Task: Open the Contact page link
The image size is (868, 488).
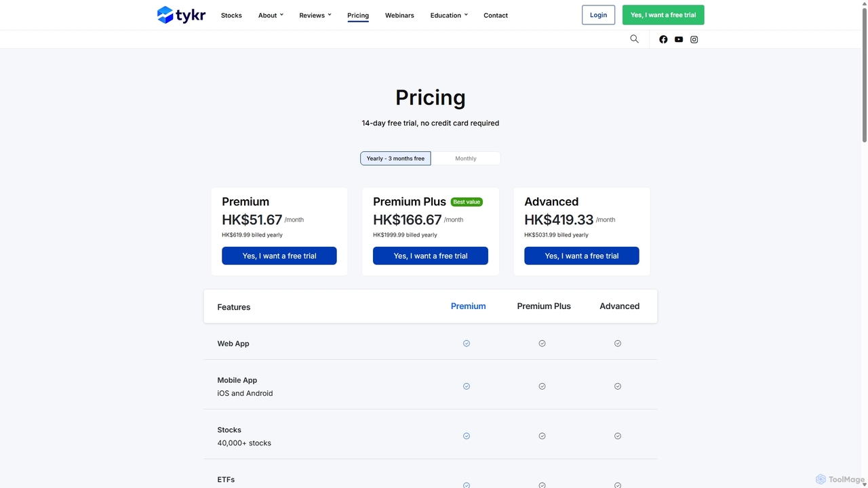Action: coord(496,15)
